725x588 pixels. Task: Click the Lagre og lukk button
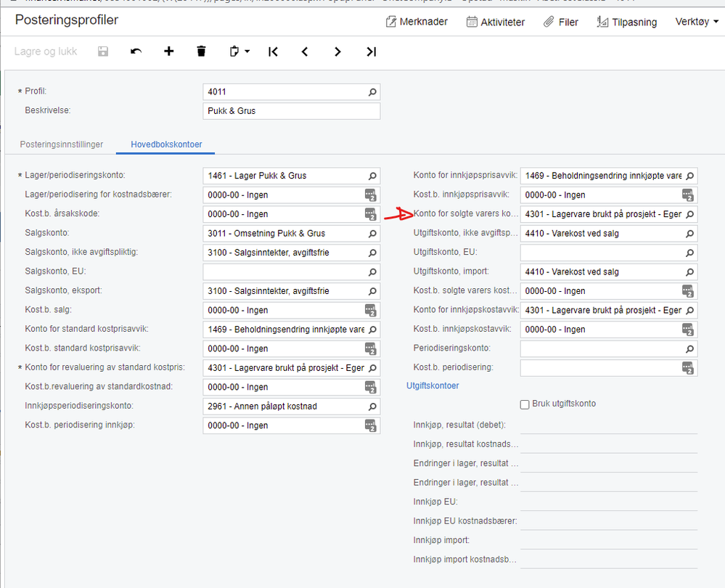46,52
